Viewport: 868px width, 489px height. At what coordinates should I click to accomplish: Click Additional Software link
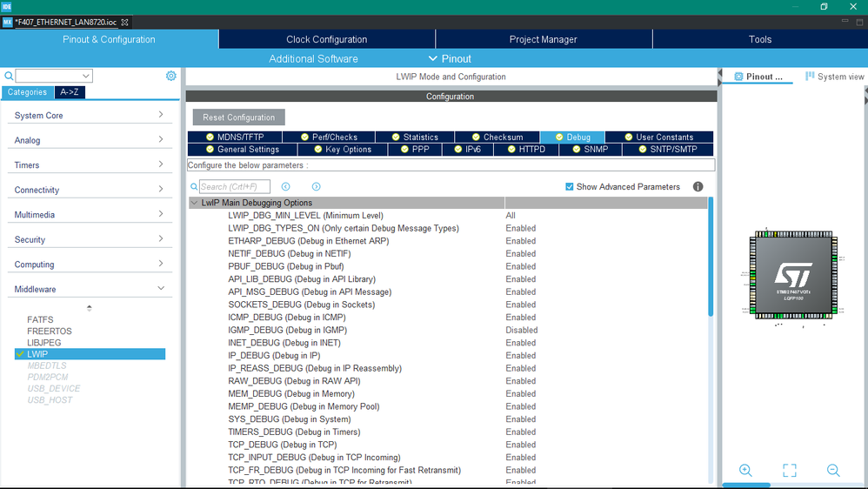[x=313, y=58]
